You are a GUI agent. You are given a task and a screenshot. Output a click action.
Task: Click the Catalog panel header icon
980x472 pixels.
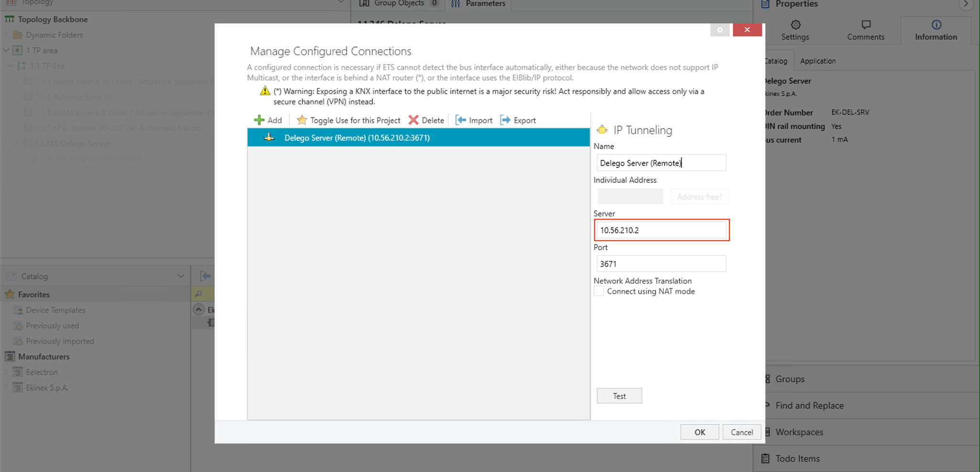(x=11, y=276)
